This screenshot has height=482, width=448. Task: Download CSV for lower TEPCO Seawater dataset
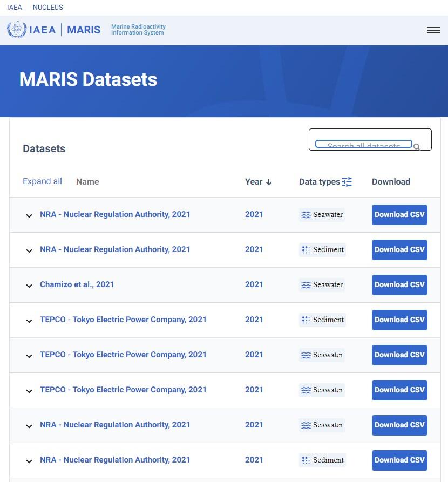click(399, 390)
